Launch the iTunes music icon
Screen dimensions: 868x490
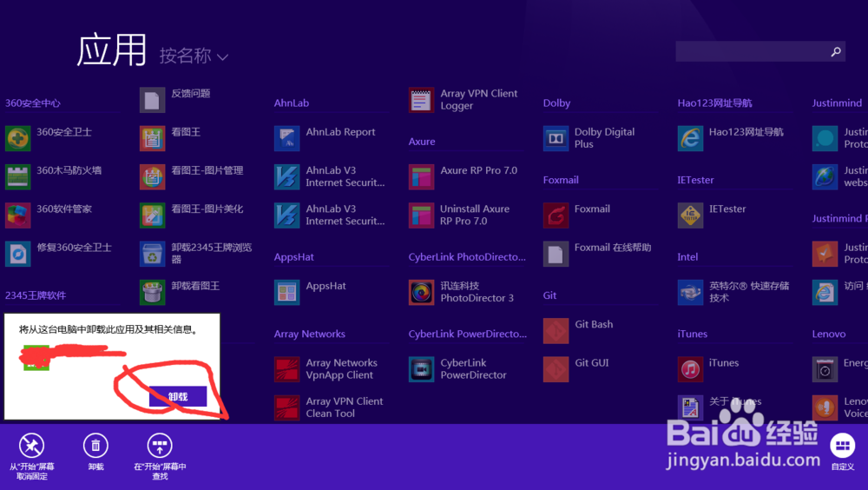(x=690, y=369)
